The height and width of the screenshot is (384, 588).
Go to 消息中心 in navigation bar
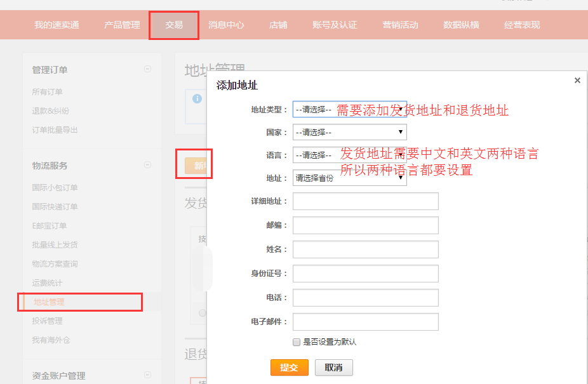pos(226,25)
